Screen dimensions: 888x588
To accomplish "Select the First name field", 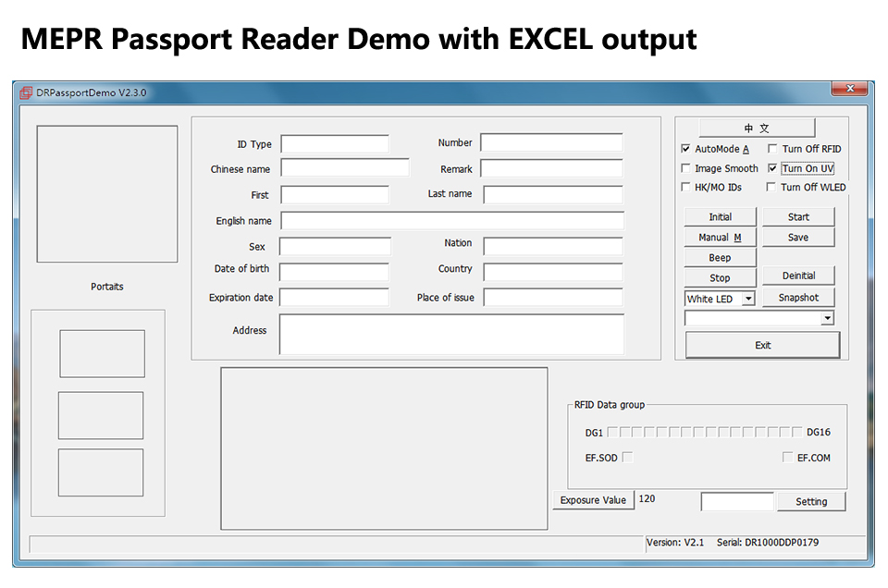I will (x=335, y=195).
